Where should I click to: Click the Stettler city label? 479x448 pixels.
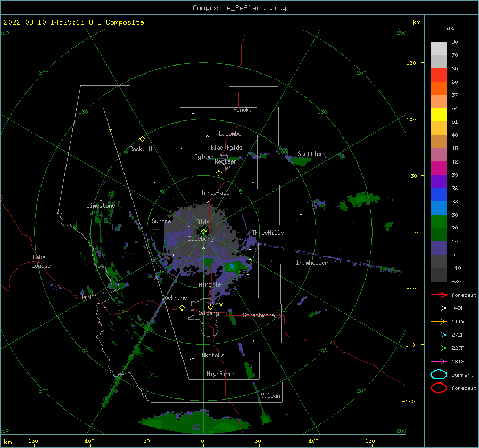tap(310, 154)
